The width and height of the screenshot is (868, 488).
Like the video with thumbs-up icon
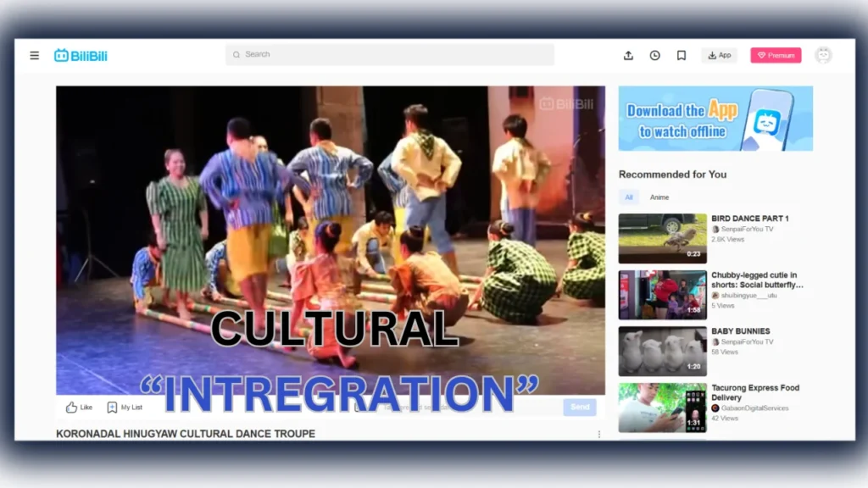point(79,408)
